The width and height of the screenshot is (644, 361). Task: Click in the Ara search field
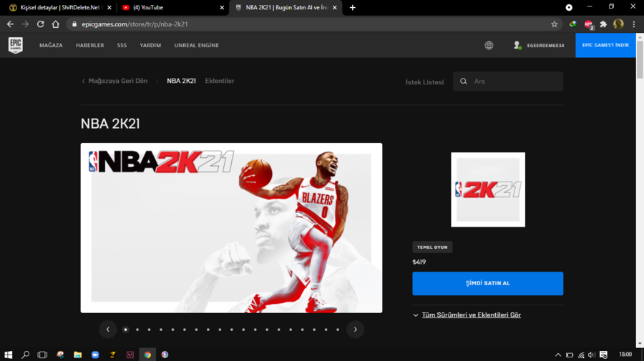pyautogui.click(x=508, y=81)
